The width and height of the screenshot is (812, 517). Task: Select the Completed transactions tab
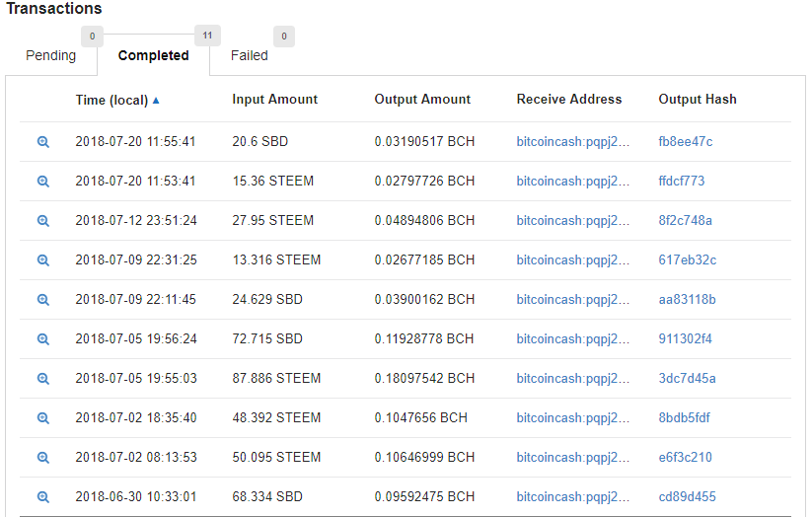click(153, 55)
